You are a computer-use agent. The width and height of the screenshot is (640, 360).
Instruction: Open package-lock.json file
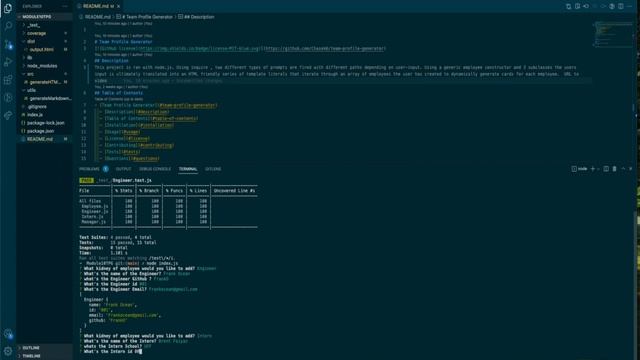pos(44,123)
